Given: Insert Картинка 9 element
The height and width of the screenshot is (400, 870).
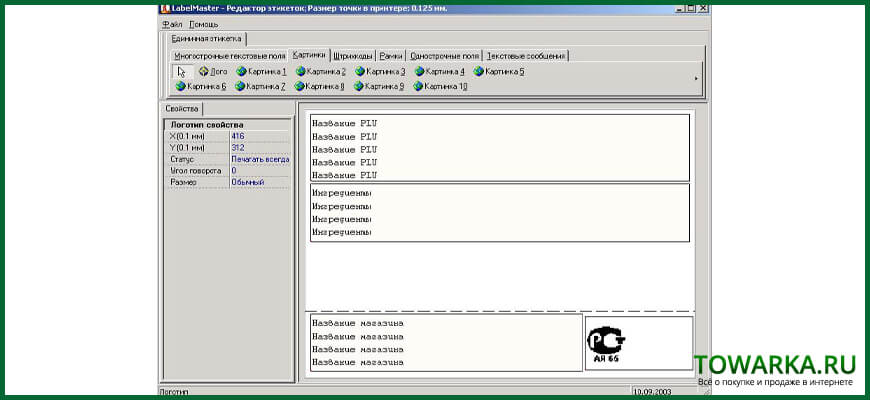Looking at the screenshot, I should click(x=379, y=86).
